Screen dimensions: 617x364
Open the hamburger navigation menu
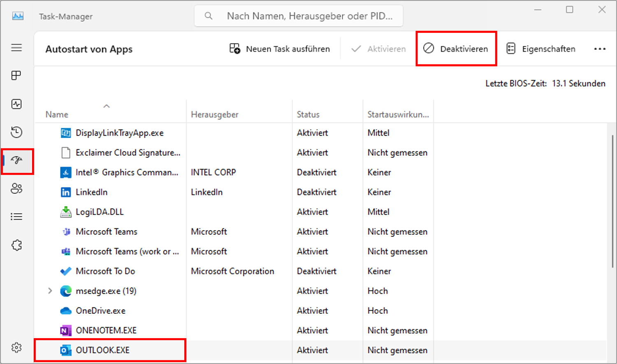pos(16,48)
